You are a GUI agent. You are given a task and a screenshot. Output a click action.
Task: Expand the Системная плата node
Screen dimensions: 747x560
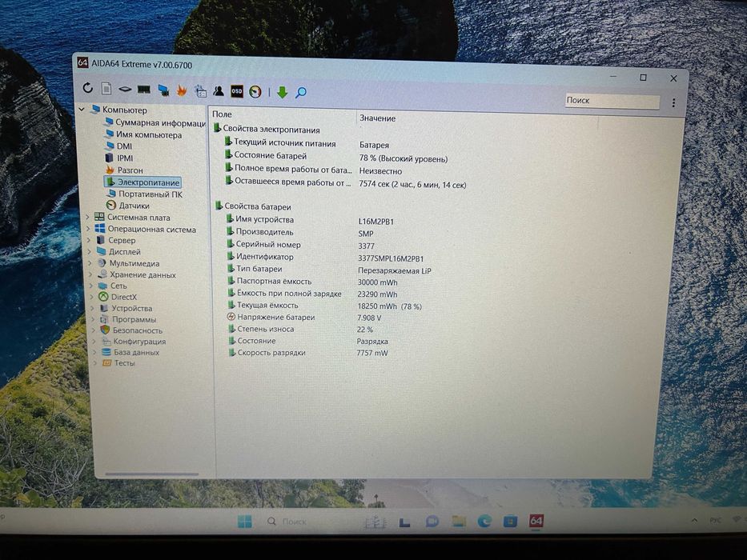pos(87,217)
